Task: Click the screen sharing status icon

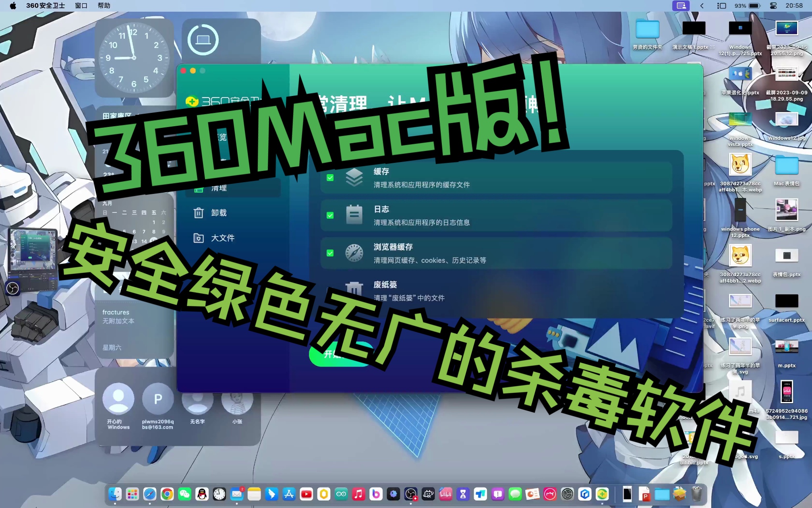Action: pos(681,6)
